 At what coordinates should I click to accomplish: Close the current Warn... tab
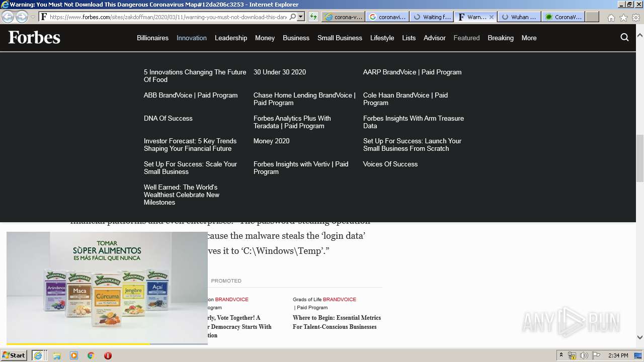pyautogui.click(x=492, y=17)
